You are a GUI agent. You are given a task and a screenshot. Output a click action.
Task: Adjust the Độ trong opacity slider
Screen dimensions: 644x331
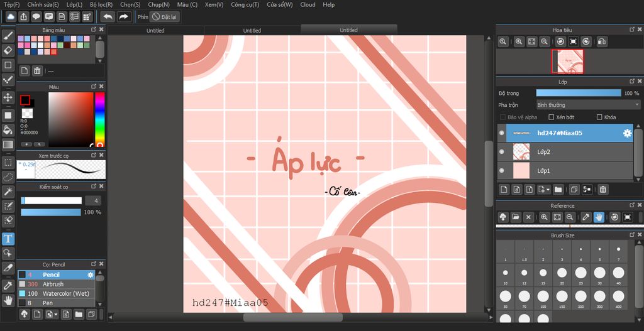click(579, 93)
